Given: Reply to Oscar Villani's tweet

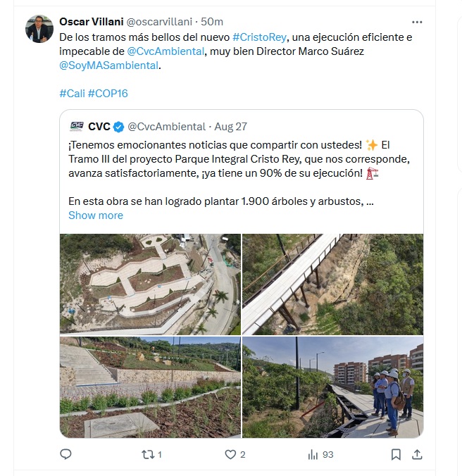Looking at the screenshot, I should 66,454.
